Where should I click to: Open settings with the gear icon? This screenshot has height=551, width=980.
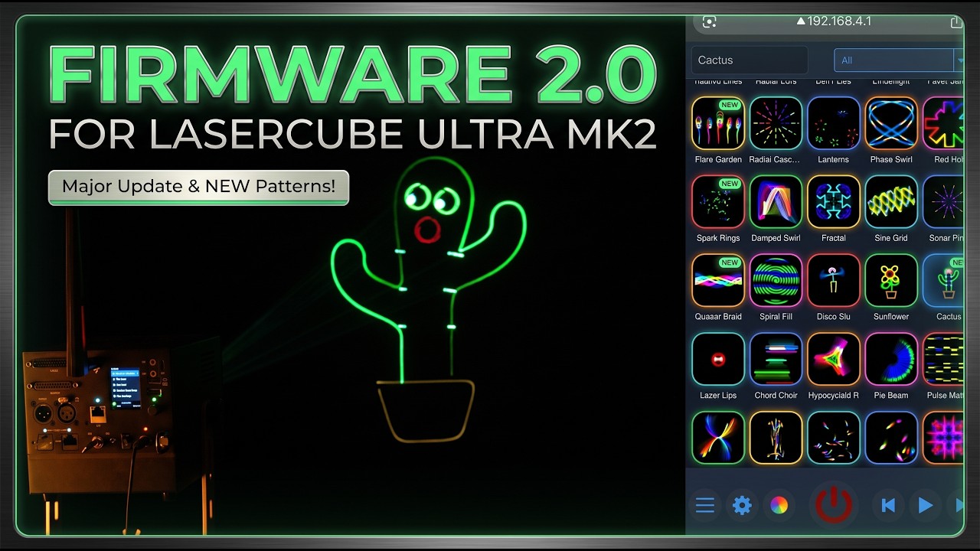[742, 505]
